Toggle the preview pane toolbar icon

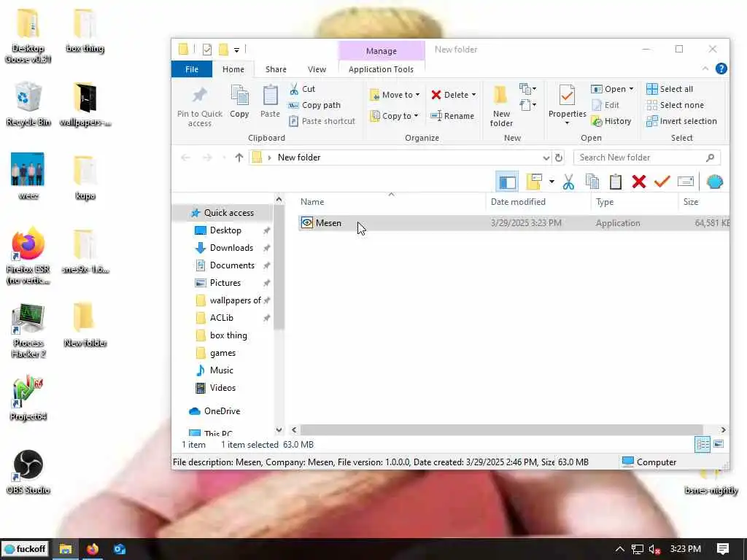(x=507, y=182)
